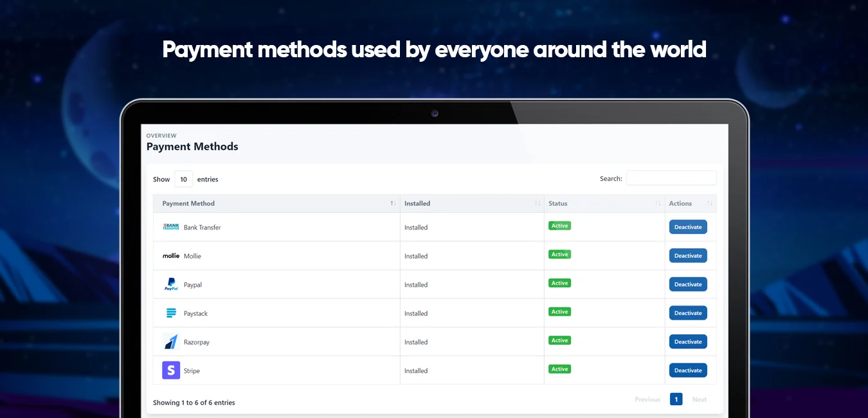This screenshot has width=868, height=418.
Task: Click the Razorpay logo icon
Action: tap(171, 342)
